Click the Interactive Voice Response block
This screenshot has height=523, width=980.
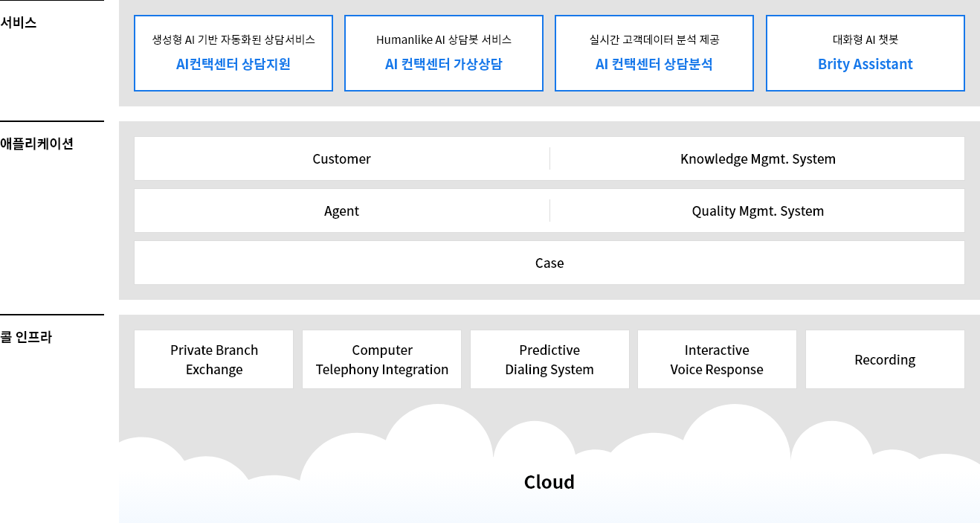(717, 359)
